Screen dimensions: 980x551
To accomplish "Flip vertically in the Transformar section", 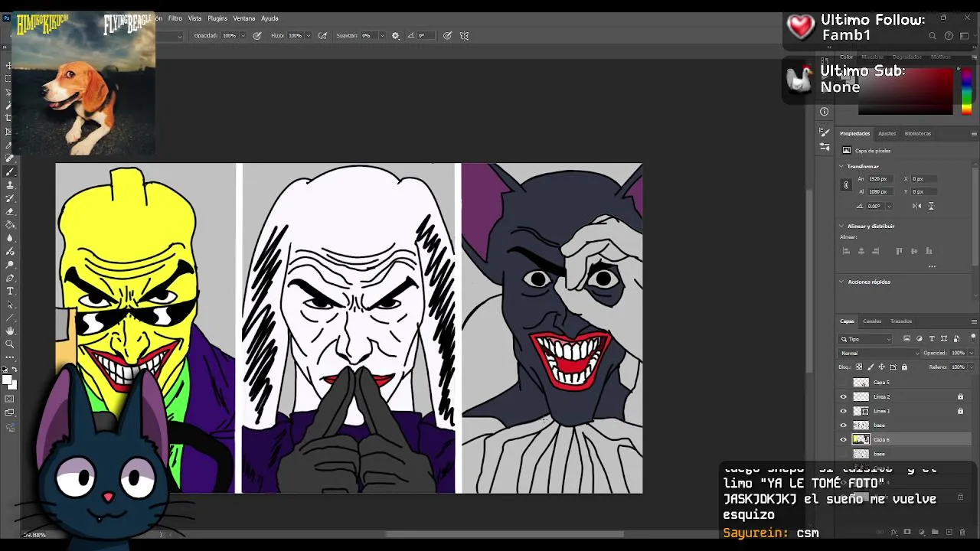I will (x=931, y=206).
